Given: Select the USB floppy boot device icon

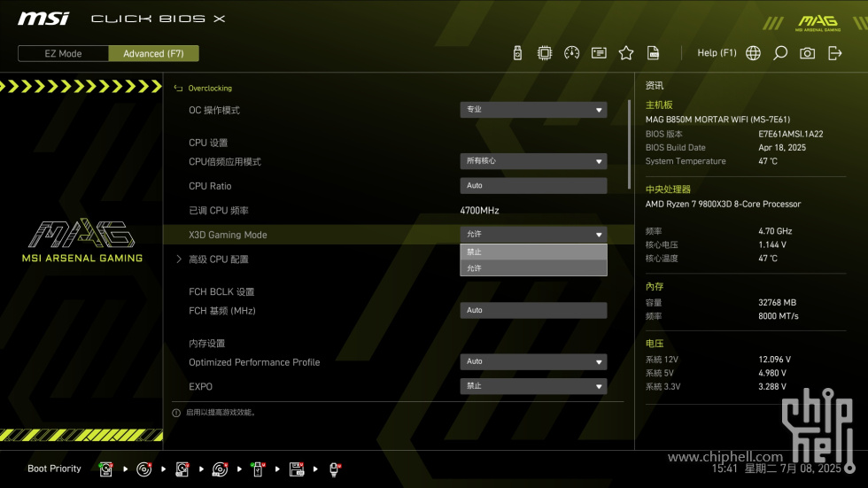Looking at the screenshot, I should tap(297, 469).
